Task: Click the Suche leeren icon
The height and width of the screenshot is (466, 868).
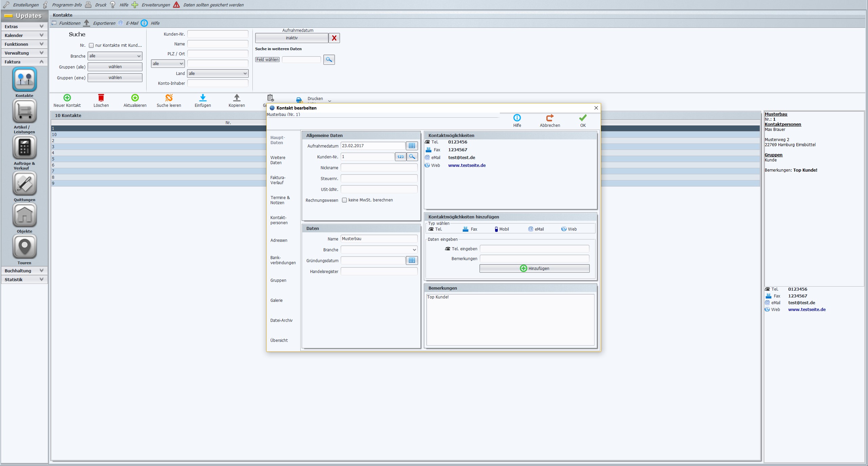Action: (x=169, y=98)
